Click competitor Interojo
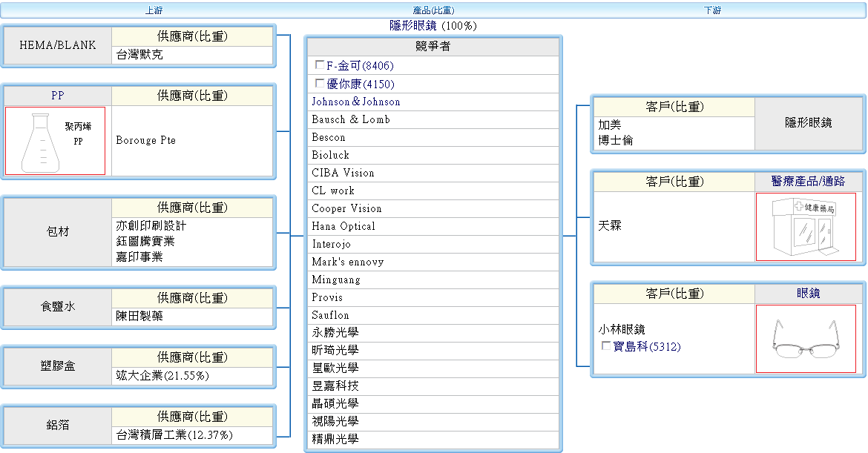 (x=331, y=244)
